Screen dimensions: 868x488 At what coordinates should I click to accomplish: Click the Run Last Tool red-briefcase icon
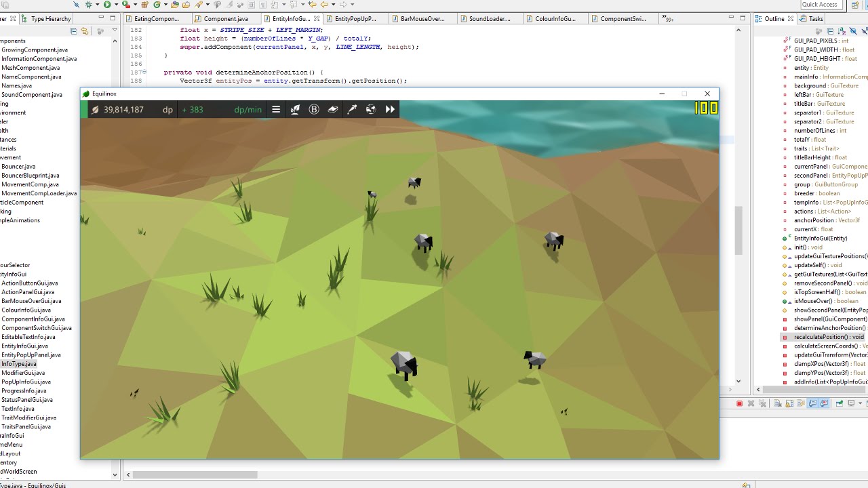tap(126, 4)
